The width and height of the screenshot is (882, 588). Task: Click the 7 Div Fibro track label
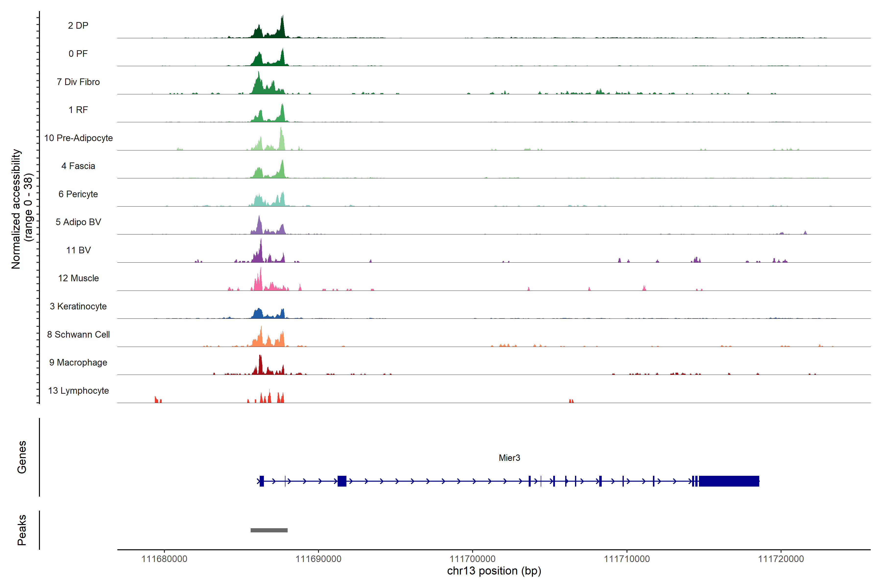[78, 82]
